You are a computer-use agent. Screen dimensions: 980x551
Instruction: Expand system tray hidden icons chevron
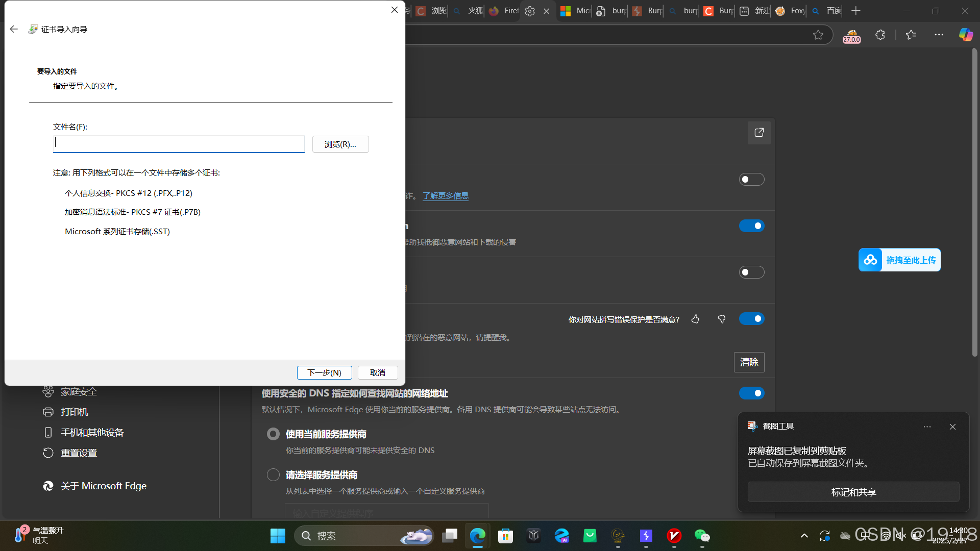[804, 536]
